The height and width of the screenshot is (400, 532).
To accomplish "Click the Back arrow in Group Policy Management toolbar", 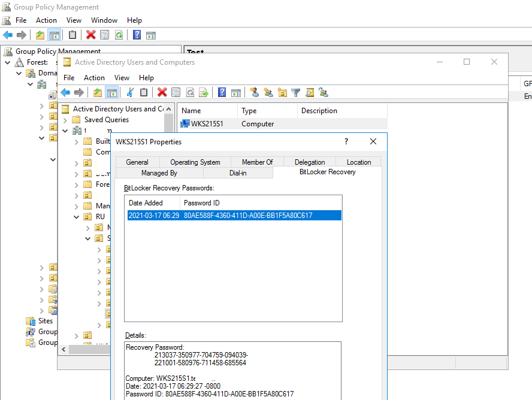I will pos(7,35).
